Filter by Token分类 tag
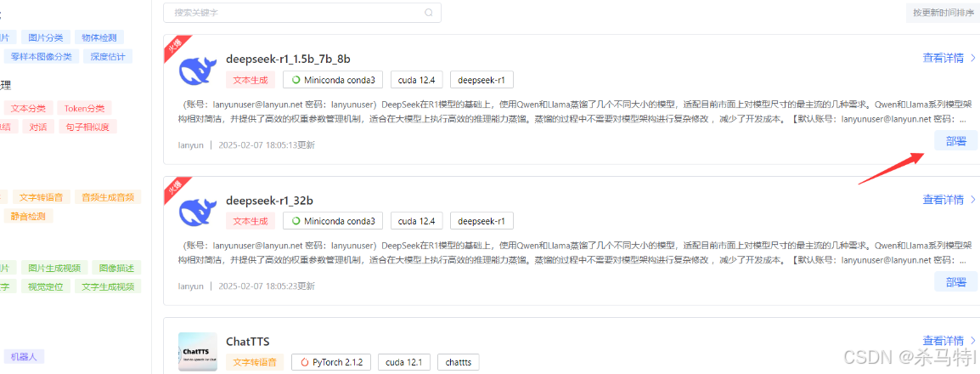The height and width of the screenshot is (374, 980). [85, 108]
